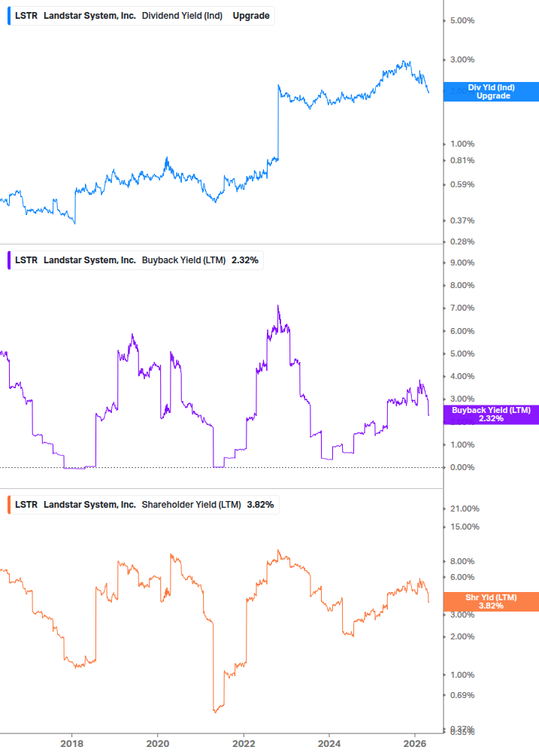Viewport: 539px width, 756px height.
Task: Click the 2.32% value in Buyback Yield legend
Action: tap(245, 260)
